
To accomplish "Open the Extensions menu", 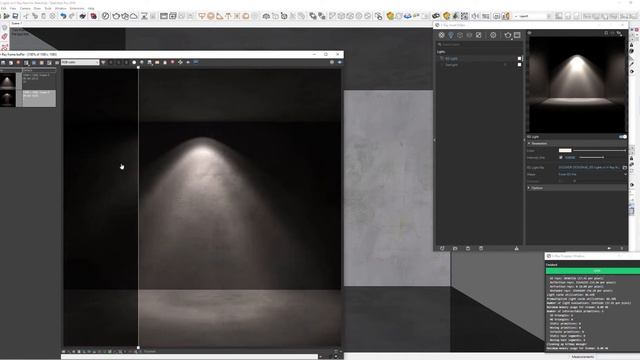I will 77,8.
